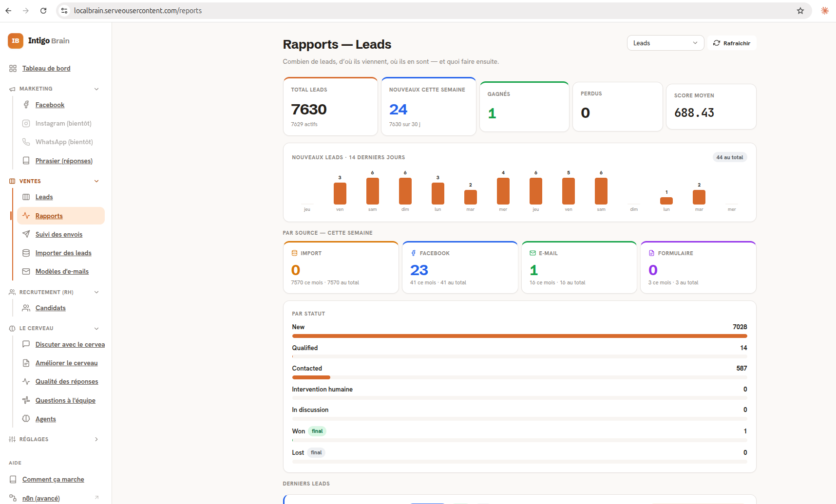836x504 pixels.
Task: Click the Facebook icon in the sidebar
Action: [26, 105]
